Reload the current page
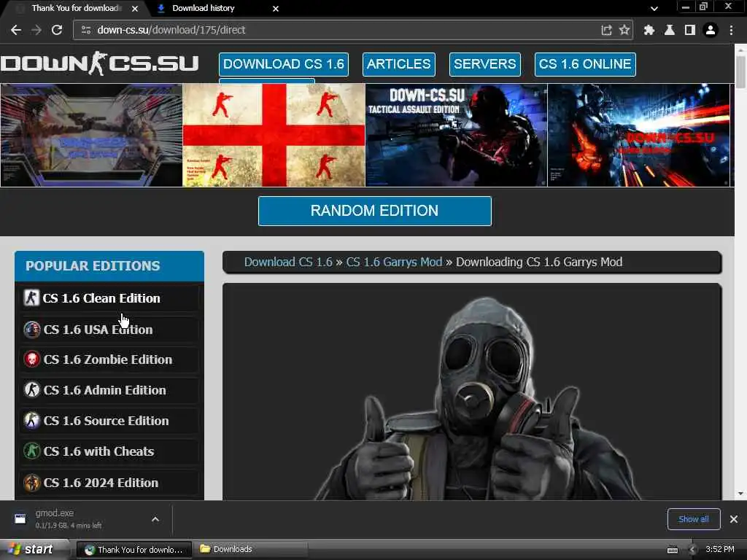 (57, 30)
